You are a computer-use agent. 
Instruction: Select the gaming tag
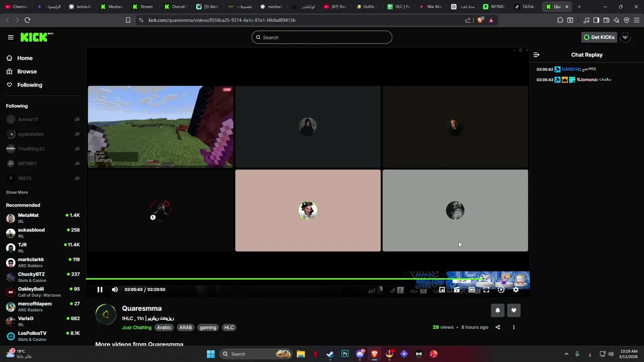click(x=208, y=327)
